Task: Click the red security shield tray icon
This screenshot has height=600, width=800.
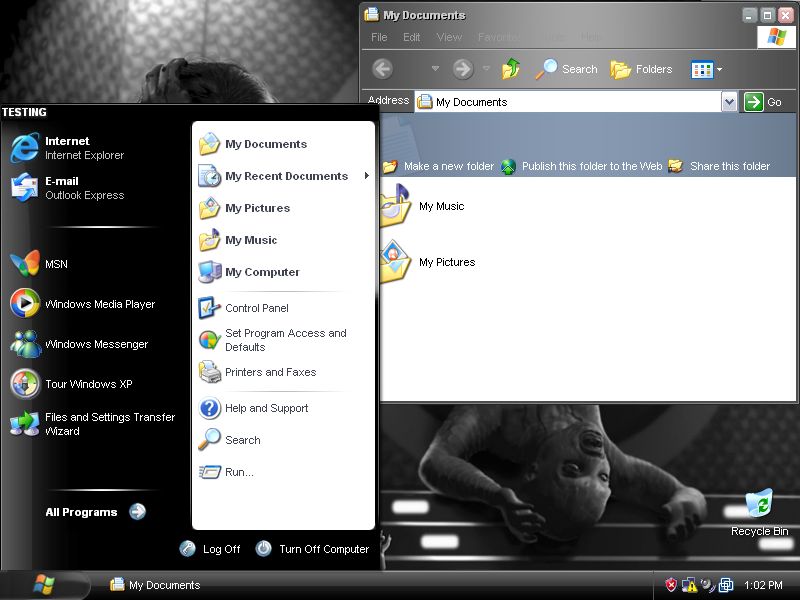Action: point(671,585)
